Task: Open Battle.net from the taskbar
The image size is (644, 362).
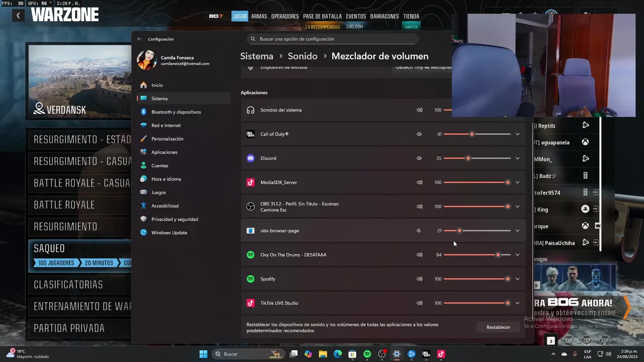Action: pyautogui.click(x=412, y=354)
